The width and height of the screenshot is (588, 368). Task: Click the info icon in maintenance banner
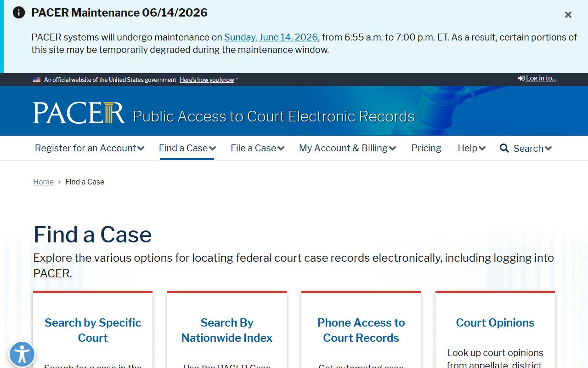click(x=19, y=12)
